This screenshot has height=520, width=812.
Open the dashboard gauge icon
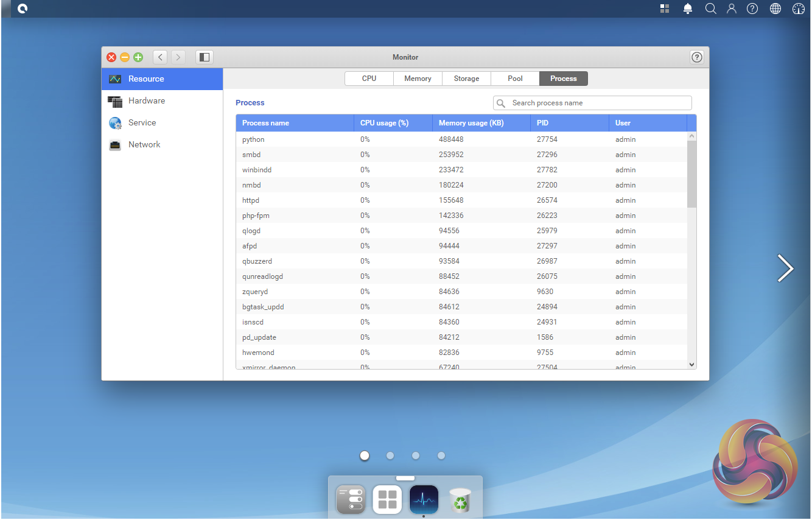point(799,9)
